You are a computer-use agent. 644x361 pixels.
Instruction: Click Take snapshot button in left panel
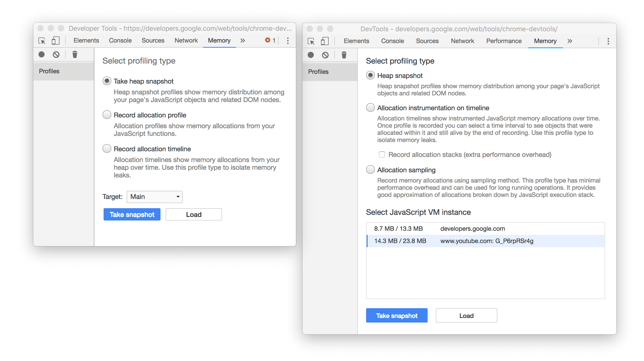click(x=131, y=214)
